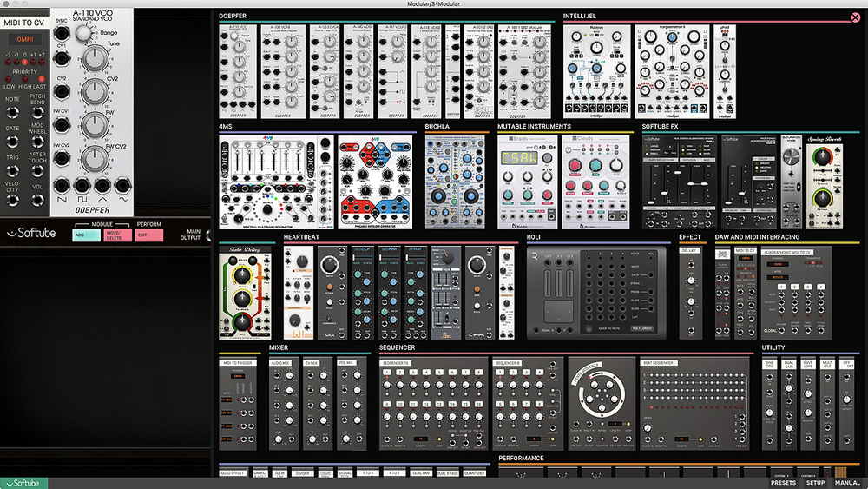Click the SYNC input jack on the VCO
This screenshot has width=868, height=489.
[62, 33]
